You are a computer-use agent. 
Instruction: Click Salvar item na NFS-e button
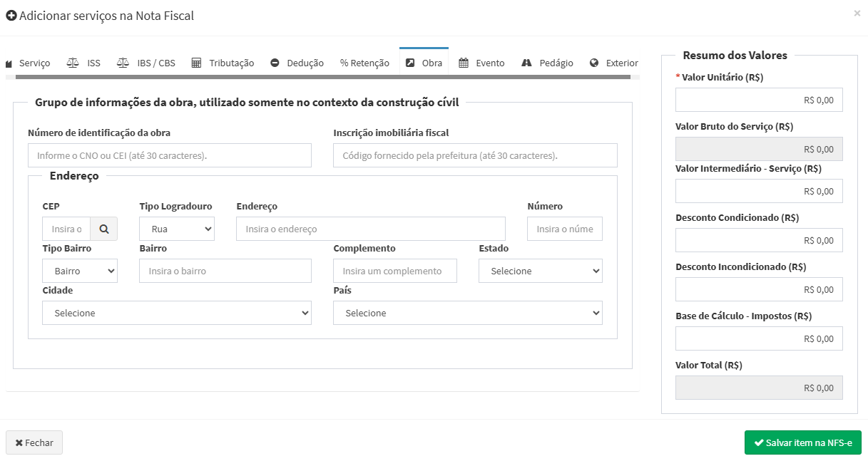point(802,442)
